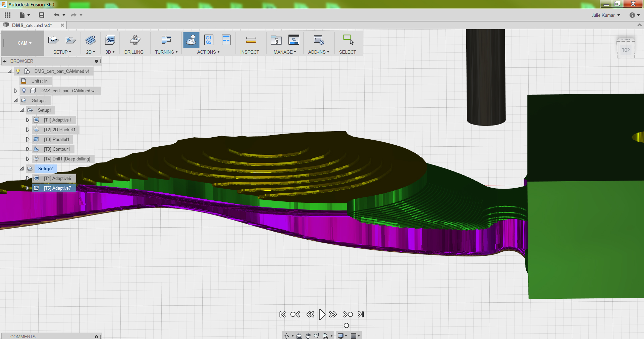This screenshot has width=644, height=339.
Task: Undo the last action
Action: [x=57, y=15]
